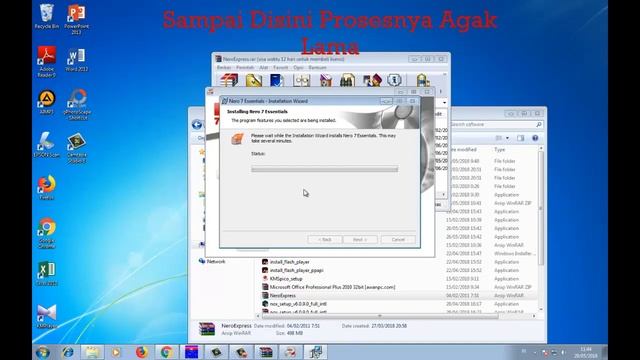Click the Nero installation progress bar
This screenshot has height=360, width=640.
324,169
